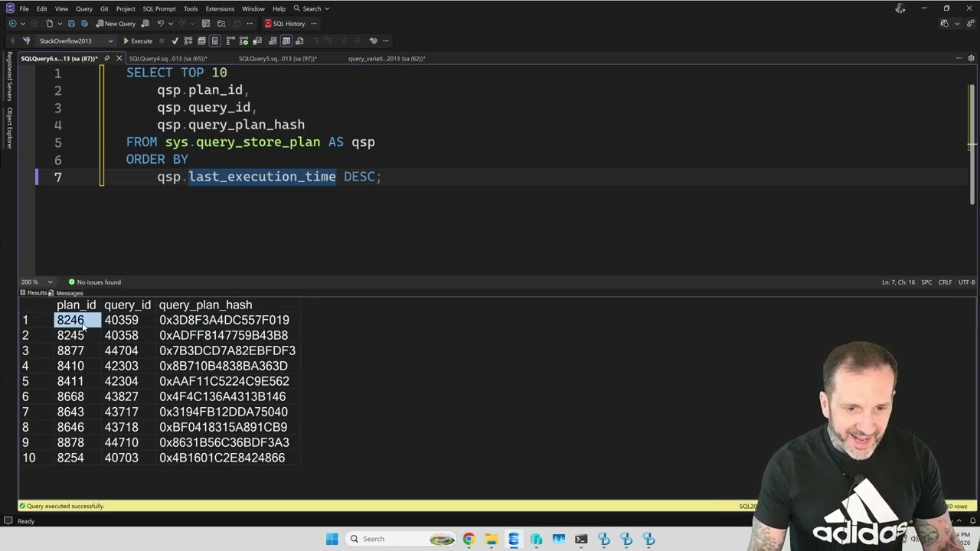
Task: Pin the SQLQuery6 tab
Action: pos(107,58)
